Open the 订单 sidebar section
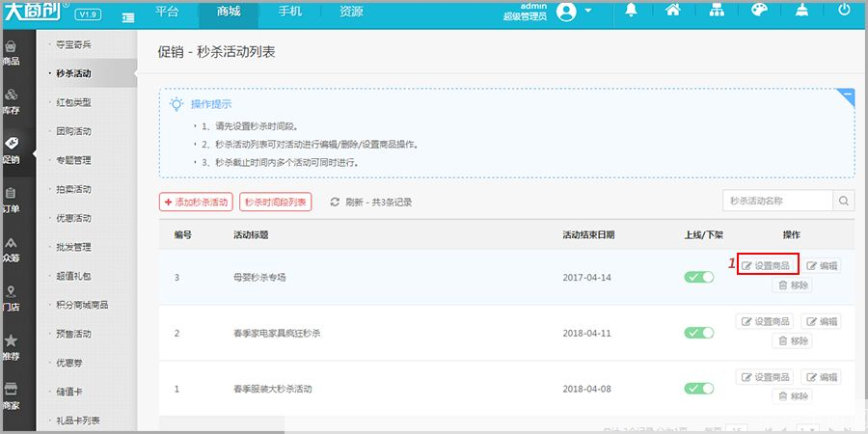The image size is (868, 434). point(11,201)
